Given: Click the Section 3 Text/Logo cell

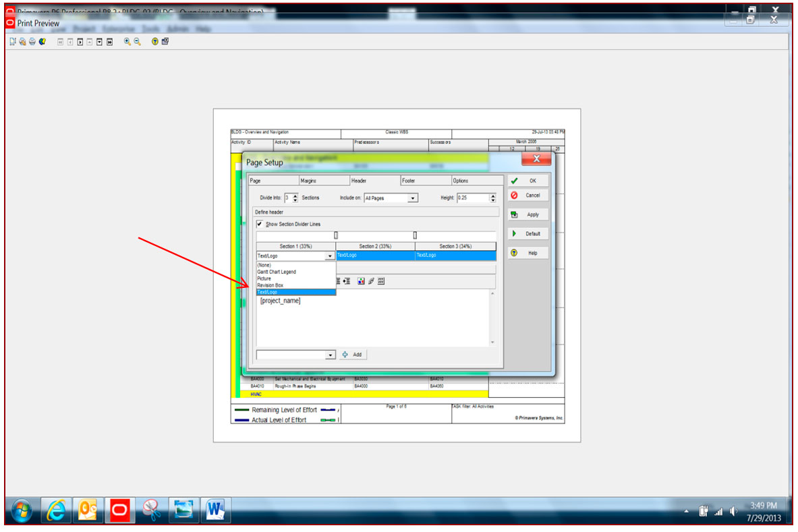Looking at the screenshot, I should coord(456,256).
